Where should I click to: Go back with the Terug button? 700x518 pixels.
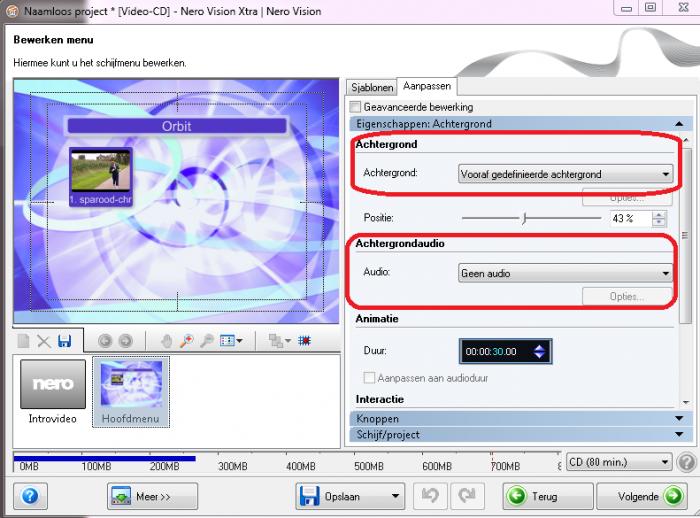click(548, 496)
